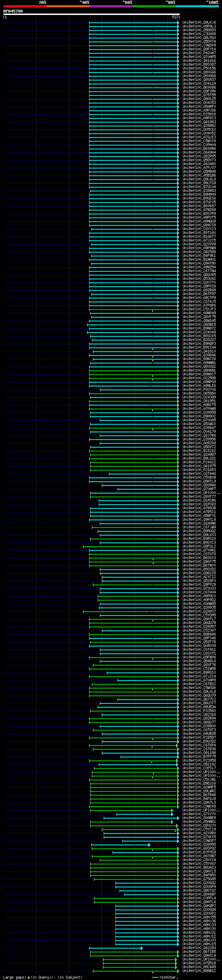The height and width of the screenshot is (980, 222).
Task: Click UniRef100_Q9XF77 entry
Action: coord(199,496)
